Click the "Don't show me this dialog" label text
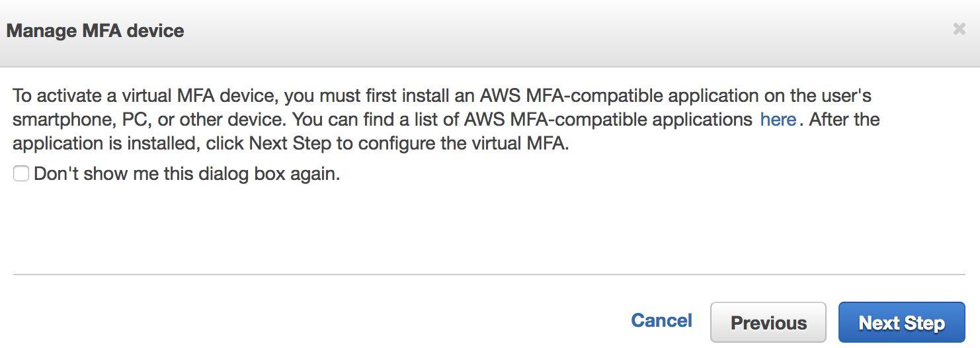This screenshot has height=348, width=980. [x=186, y=175]
